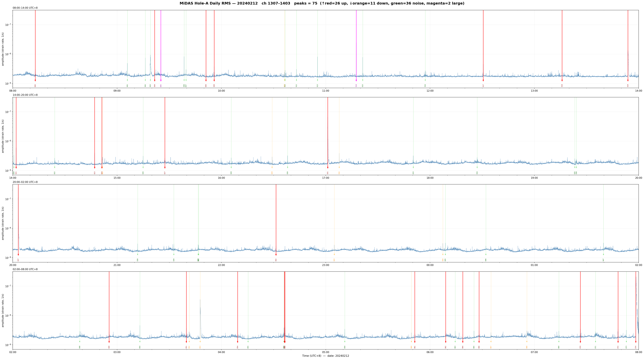Select the red peak marker labeled 049
Screen dimensions: 644x359
109,342
